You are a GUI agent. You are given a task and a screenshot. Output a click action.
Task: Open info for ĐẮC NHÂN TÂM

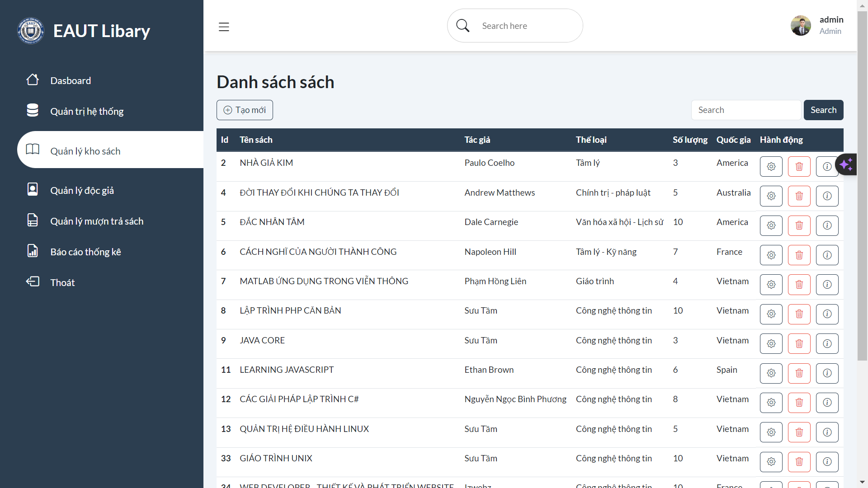[x=827, y=225]
